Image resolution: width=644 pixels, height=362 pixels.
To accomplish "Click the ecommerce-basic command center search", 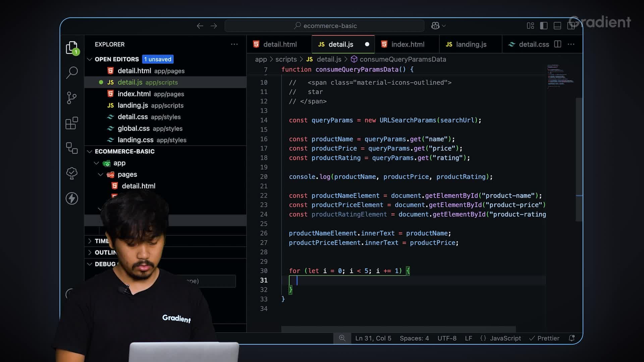I will pyautogui.click(x=324, y=26).
